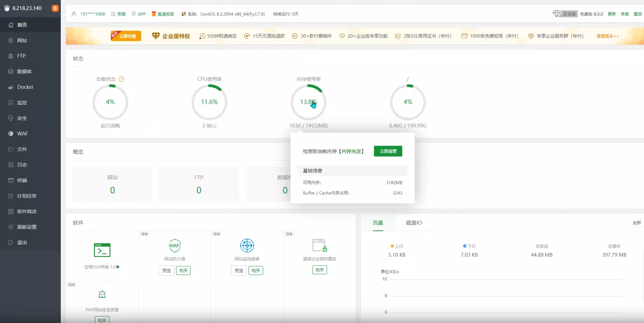
Task: Open the 全部 dropdown on traffic chart
Action: (637, 222)
